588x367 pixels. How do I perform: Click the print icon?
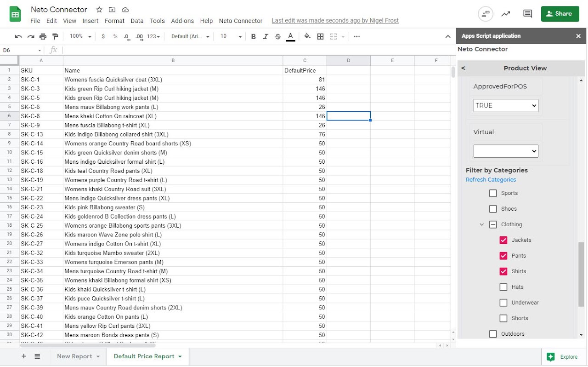click(43, 36)
